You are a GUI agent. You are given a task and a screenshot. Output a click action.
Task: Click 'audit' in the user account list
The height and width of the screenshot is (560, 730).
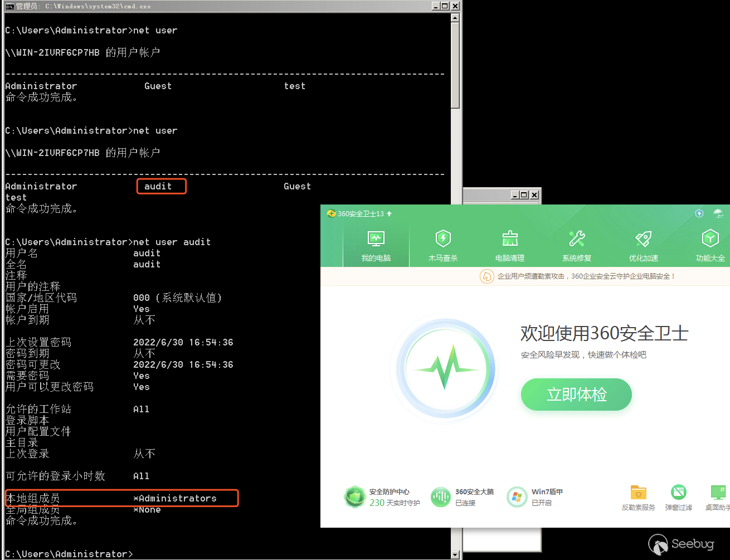point(158,186)
